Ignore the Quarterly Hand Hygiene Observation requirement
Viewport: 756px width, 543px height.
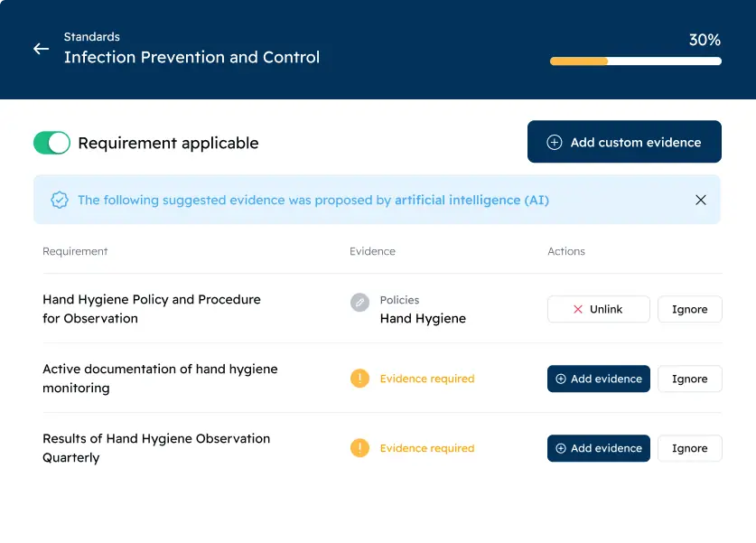(689, 448)
